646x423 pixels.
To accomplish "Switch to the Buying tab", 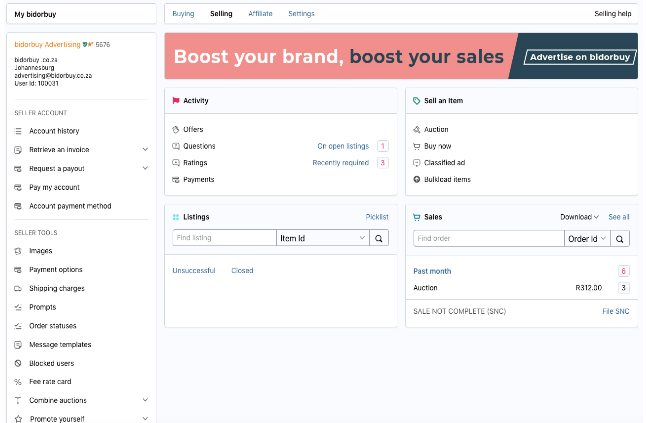I will 183,14.
